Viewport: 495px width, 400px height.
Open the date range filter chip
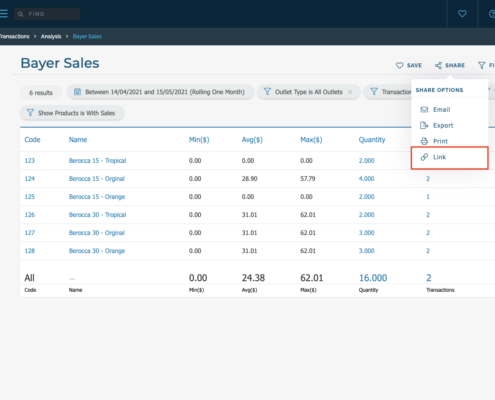(x=160, y=92)
